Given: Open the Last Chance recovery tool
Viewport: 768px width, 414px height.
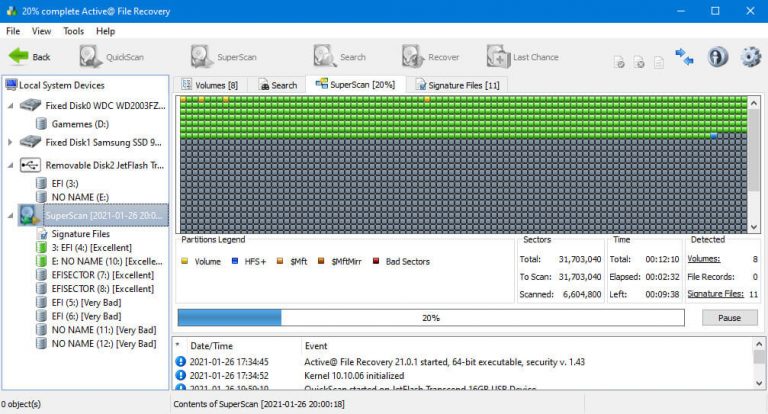Looking at the screenshot, I should [499, 57].
